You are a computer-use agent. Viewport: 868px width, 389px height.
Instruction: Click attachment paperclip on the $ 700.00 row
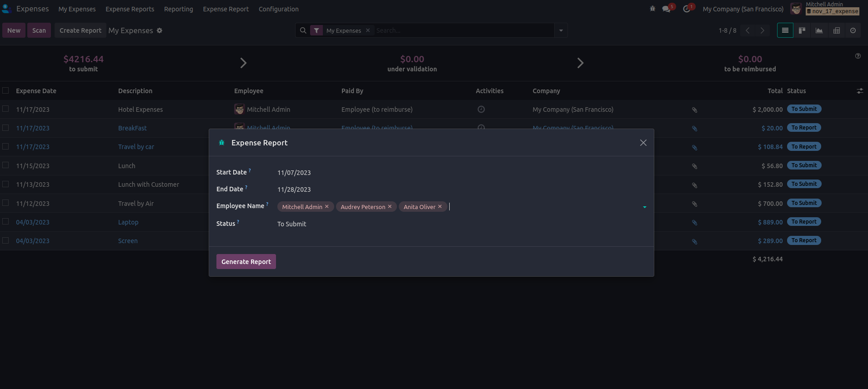coord(694,204)
